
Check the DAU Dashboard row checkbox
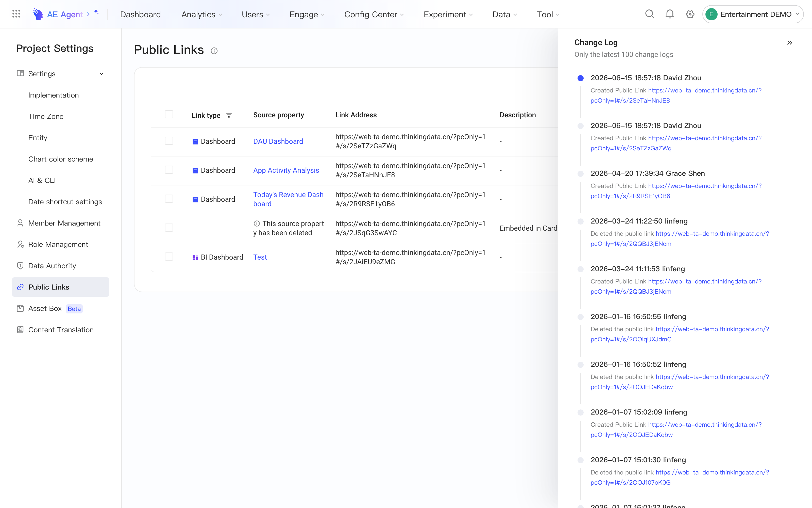[169, 141]
